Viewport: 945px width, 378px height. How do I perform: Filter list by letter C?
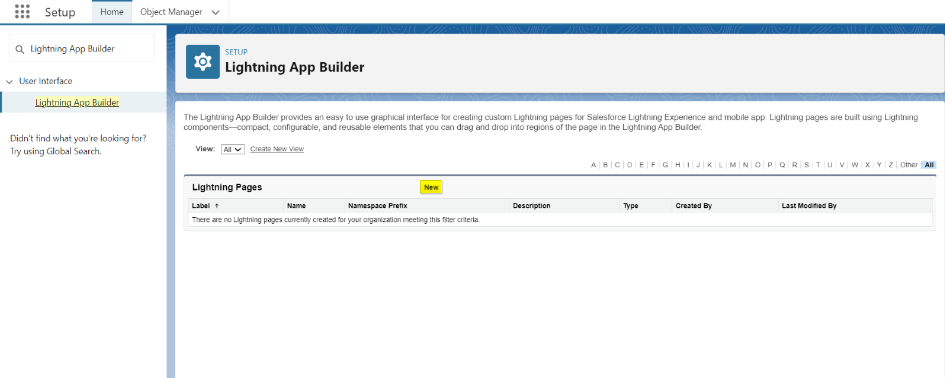[x=617, y=165]
